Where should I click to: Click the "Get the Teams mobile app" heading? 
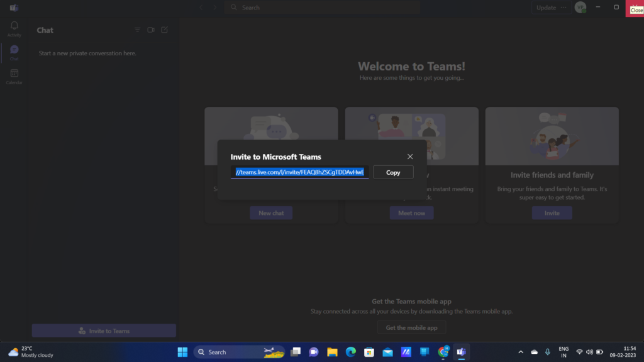[411, 301]
